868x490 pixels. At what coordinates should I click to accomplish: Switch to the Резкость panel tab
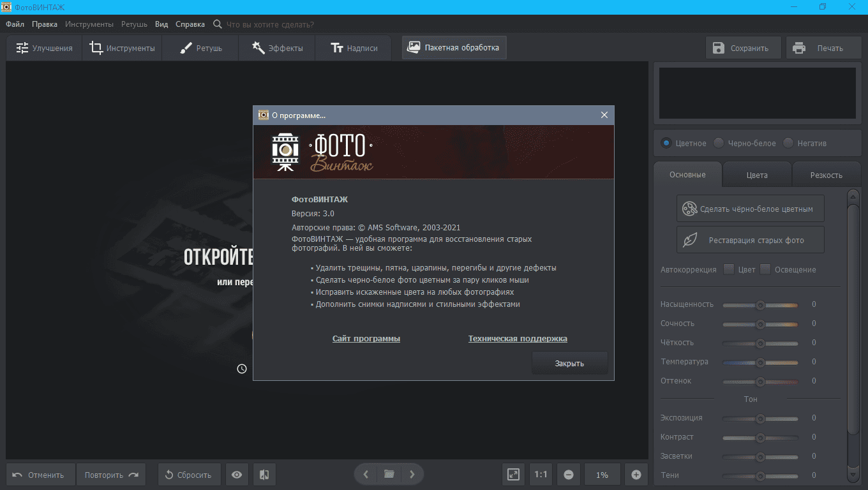(827, 175)
